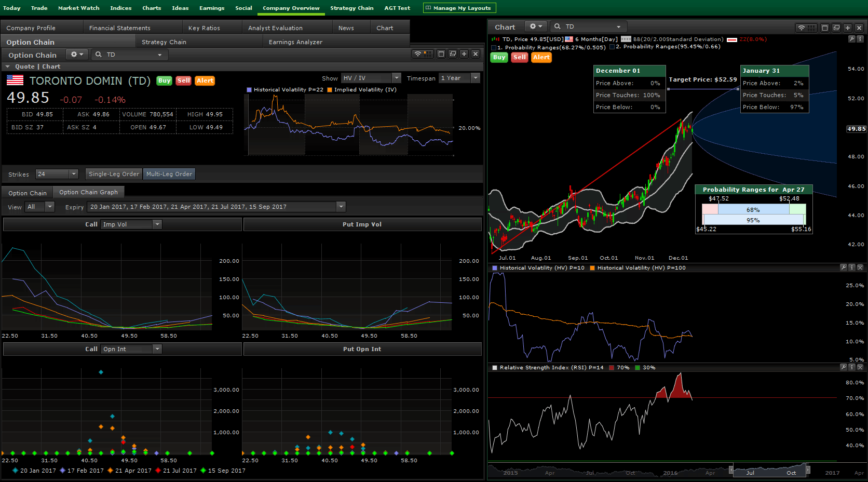The width and height of the screenshot is (868, 482).
Task: Show Historical Volatility study info
Action: pos(851,267)
